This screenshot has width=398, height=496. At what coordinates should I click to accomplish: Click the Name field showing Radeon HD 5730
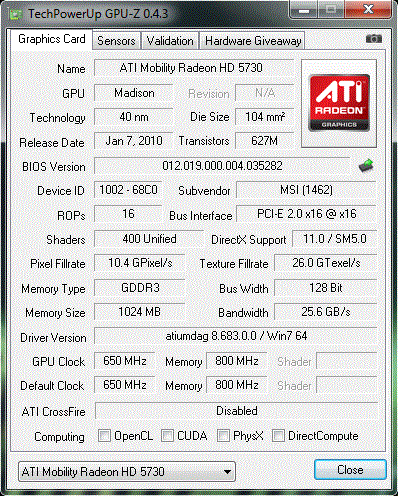coord(194,68)
